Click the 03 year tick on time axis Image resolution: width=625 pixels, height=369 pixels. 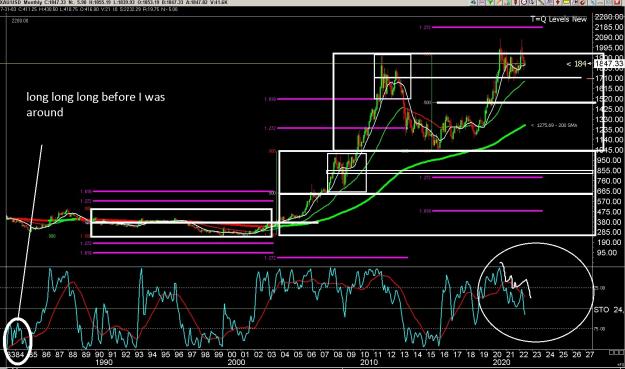tap(271, 354)
